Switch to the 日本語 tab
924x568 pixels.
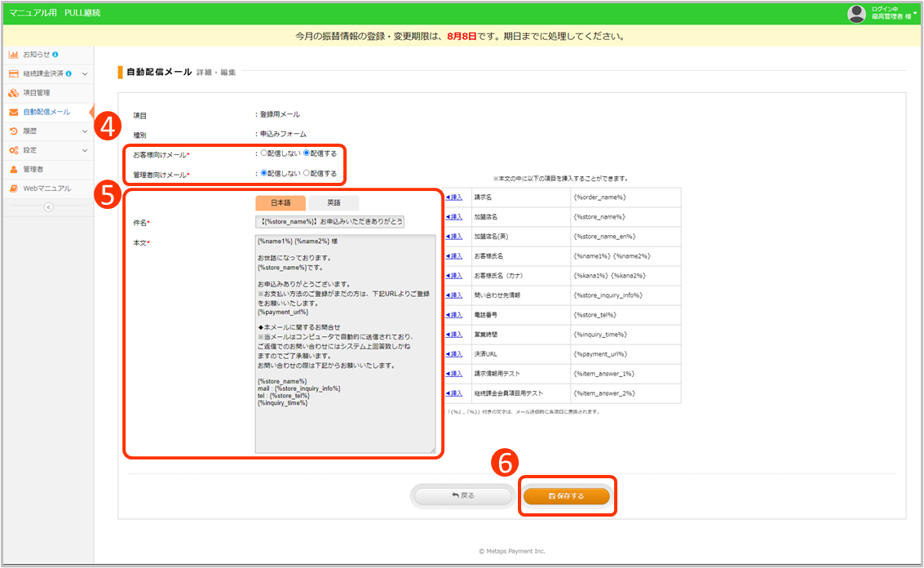click(280, 203)
